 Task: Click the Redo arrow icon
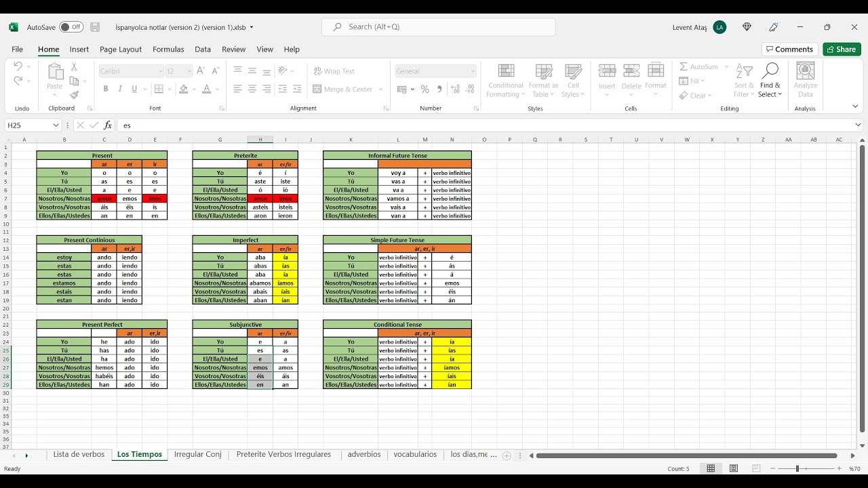pyautogui.click(x=18, y=81)
